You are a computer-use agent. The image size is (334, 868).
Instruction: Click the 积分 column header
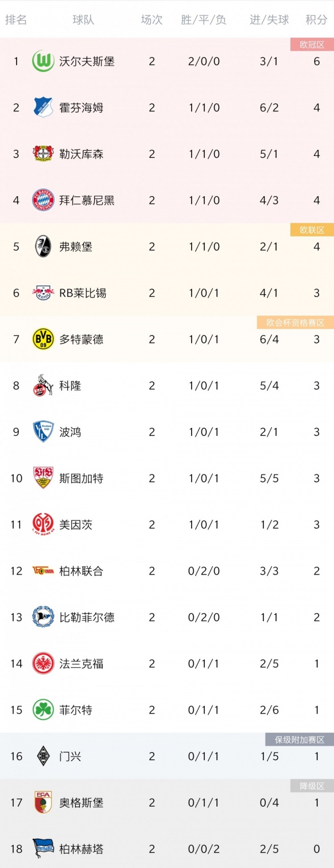317,20
